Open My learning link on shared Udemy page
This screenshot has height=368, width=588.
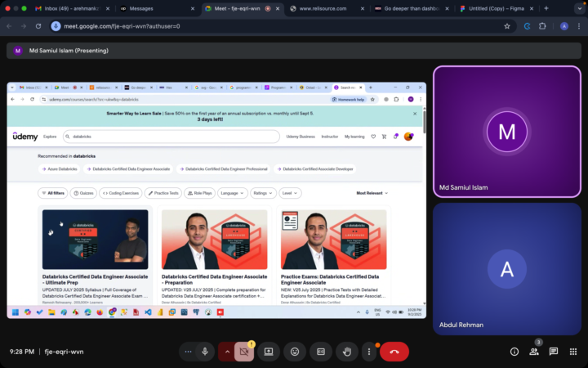tap(354, 137)
